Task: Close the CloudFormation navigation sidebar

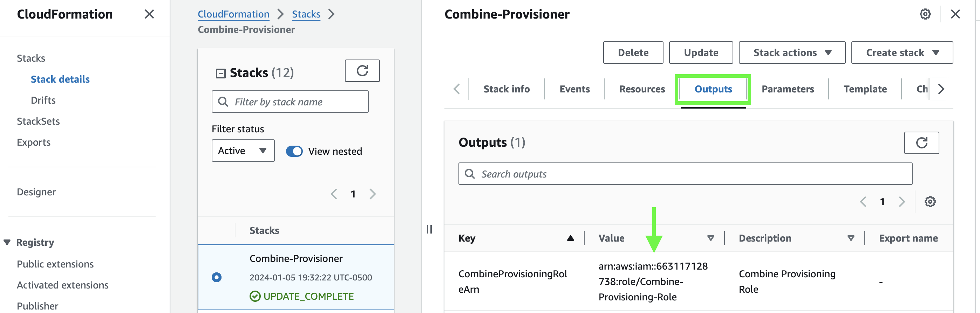Action: [x=149, y=14]
